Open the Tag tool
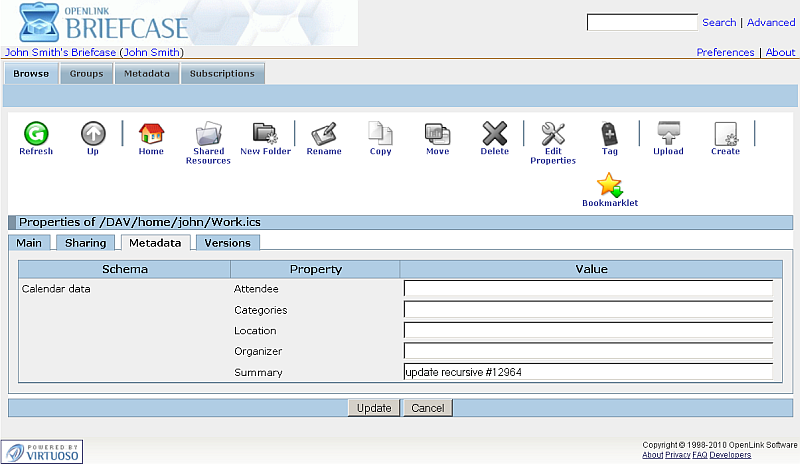The height and width of the screenshot is (469, 800). (609, 133)
